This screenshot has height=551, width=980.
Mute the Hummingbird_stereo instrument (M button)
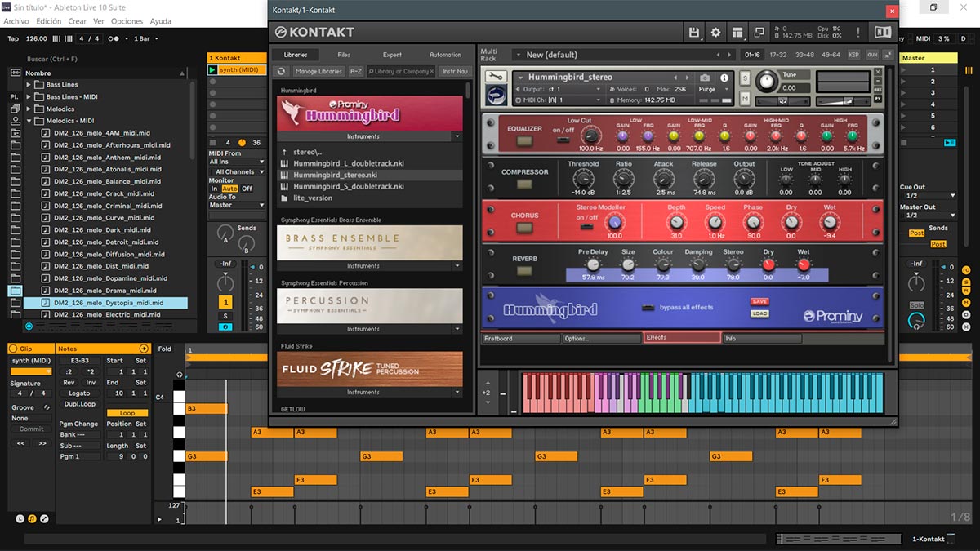click(x=745, y=100)
